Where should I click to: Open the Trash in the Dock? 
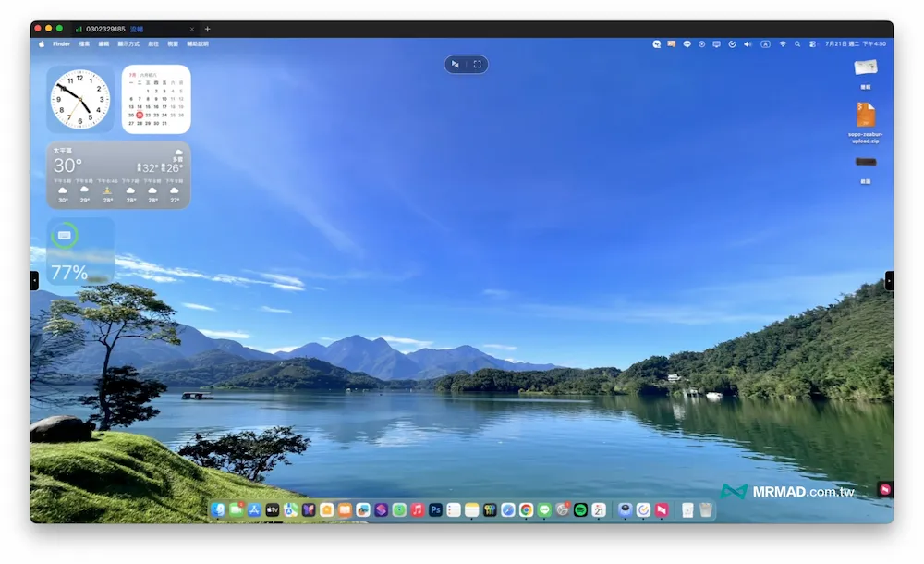pos(706,509)
